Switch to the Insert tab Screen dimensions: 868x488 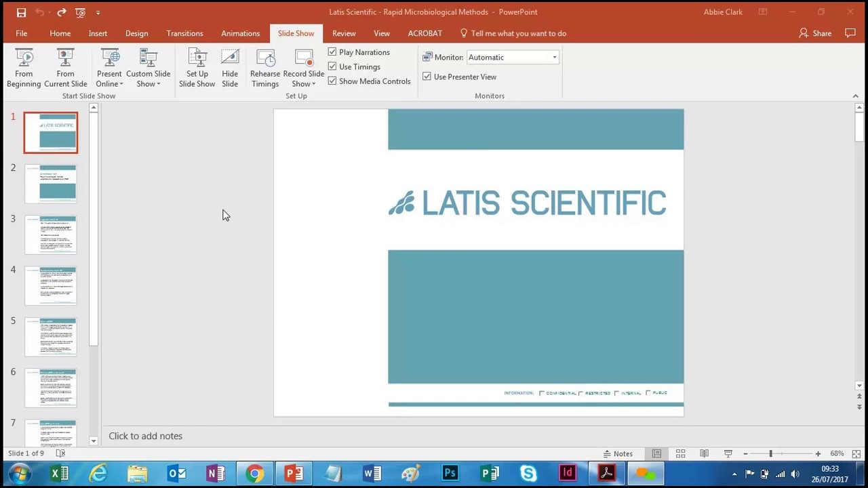tap(98, 33)
